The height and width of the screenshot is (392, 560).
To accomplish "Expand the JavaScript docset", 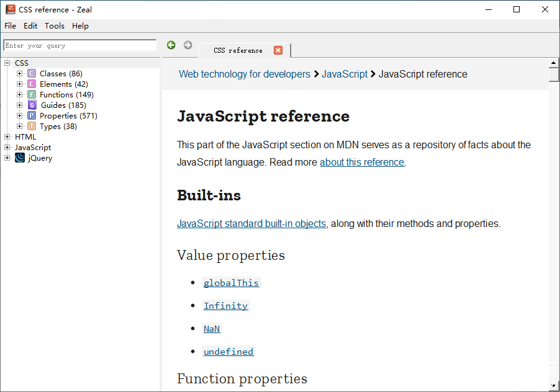I will pyautogui.click(x=7, y=148).
